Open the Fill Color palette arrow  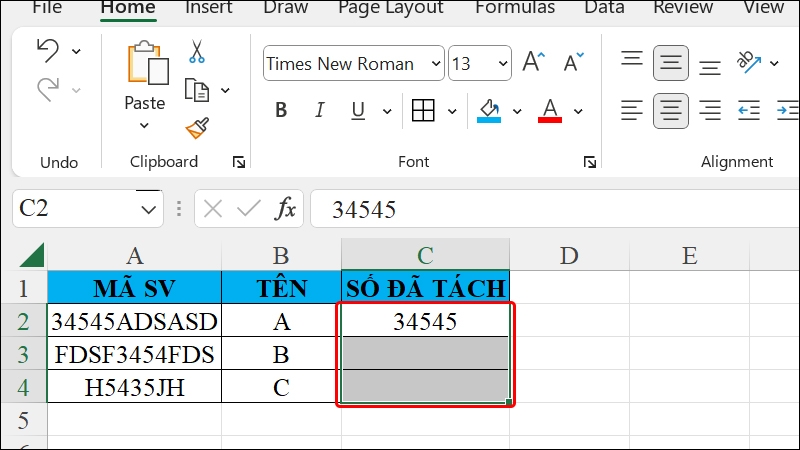[x=517, y=111]
